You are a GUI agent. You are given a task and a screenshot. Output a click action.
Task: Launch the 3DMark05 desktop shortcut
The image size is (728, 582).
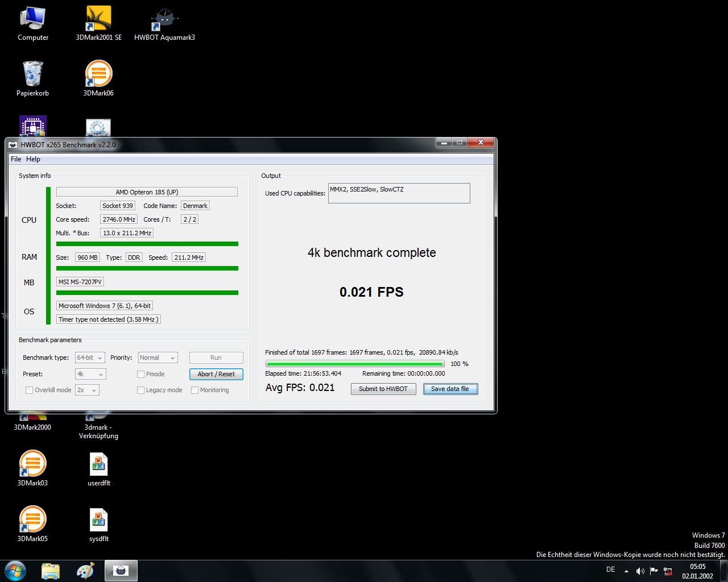32,524
